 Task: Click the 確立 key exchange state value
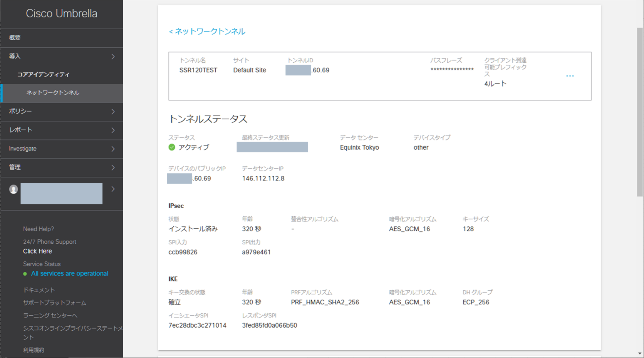[x=174, y=302]
